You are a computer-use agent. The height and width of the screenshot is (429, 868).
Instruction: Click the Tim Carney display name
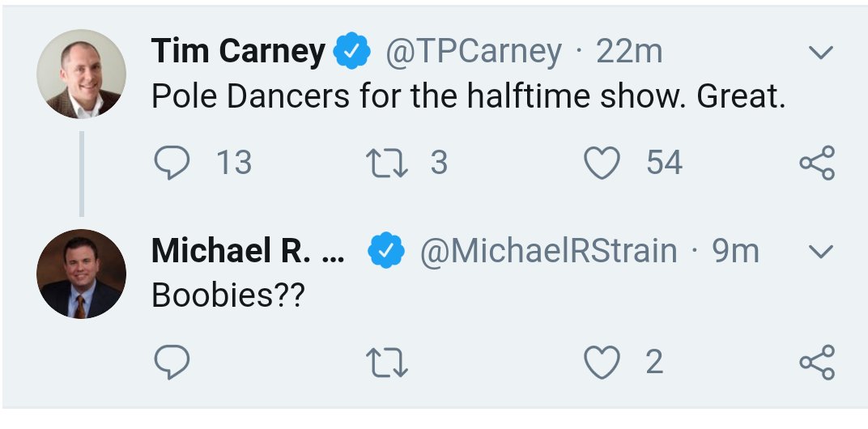(x=238, y=53)
